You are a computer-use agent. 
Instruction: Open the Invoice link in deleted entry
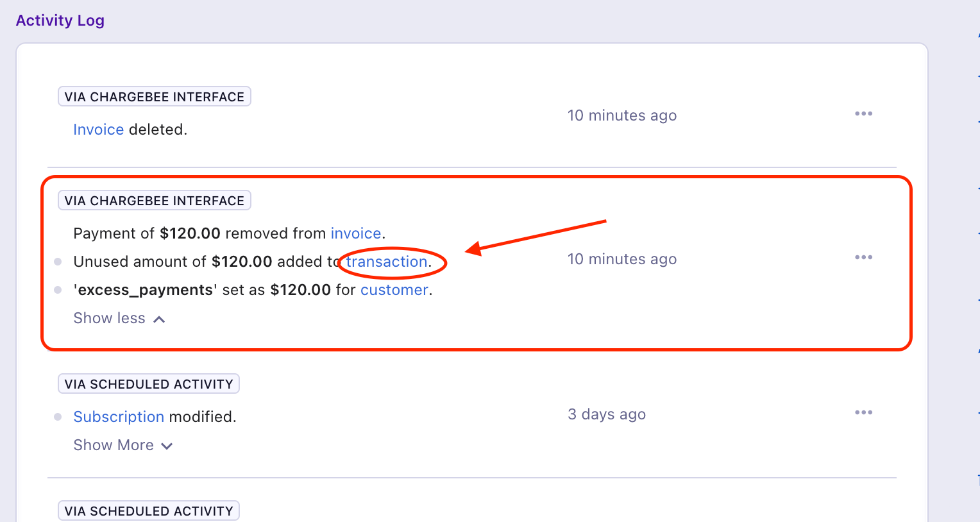coord(98,130)
